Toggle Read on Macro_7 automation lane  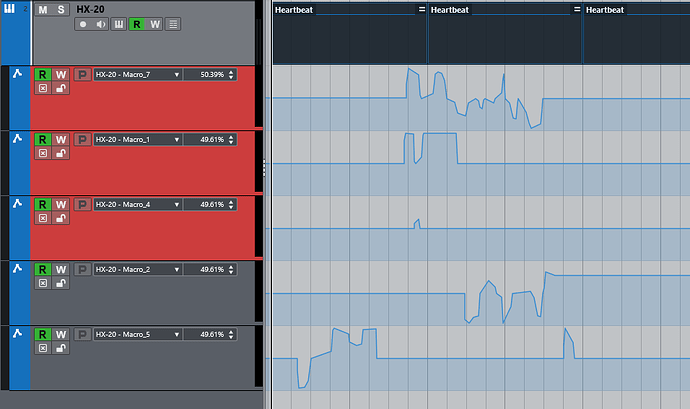coord(43,74)
